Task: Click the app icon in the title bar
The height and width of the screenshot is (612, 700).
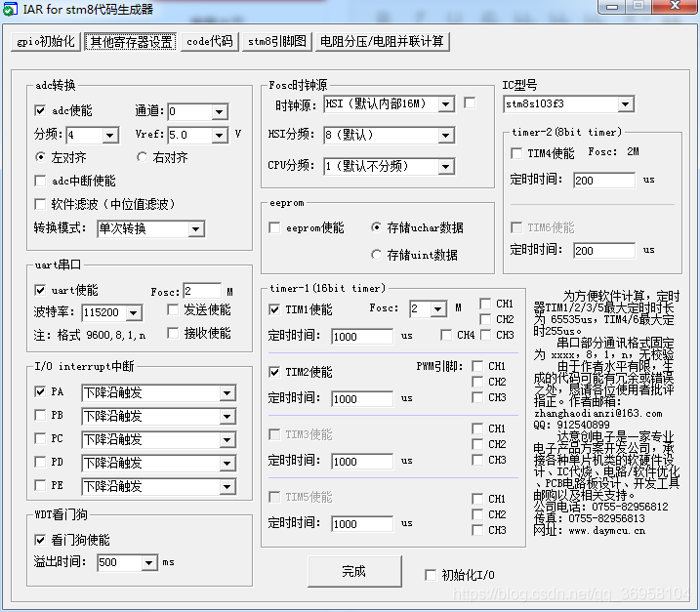Action: click(10, 10)
